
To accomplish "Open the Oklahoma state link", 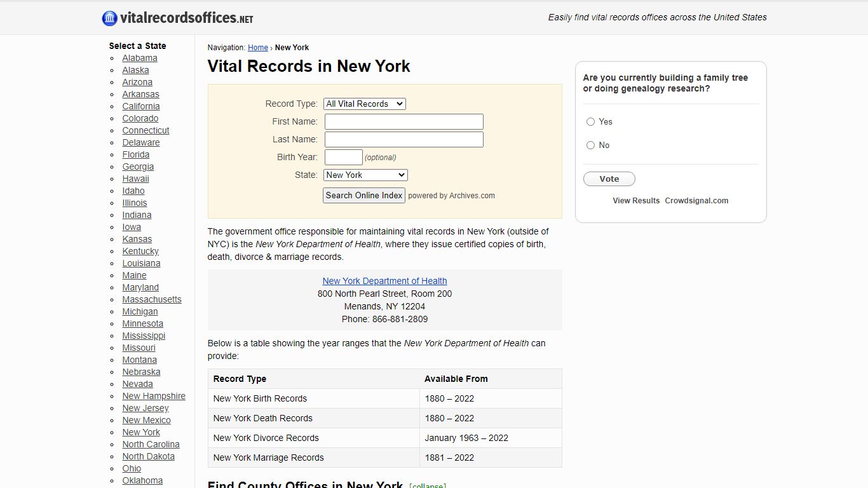I will [142, 480].
